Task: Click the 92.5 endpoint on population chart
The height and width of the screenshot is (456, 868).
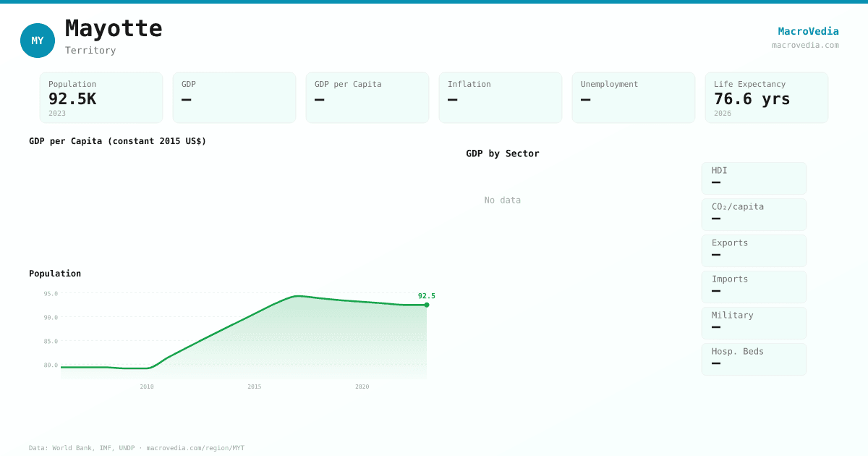Action: (427, 305)
